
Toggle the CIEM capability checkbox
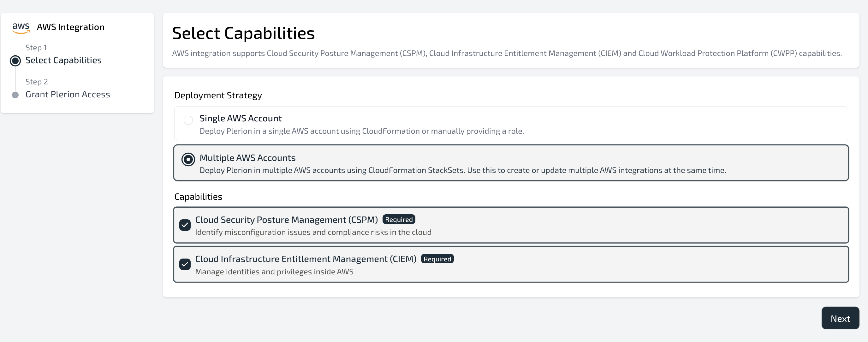point(185,264)
